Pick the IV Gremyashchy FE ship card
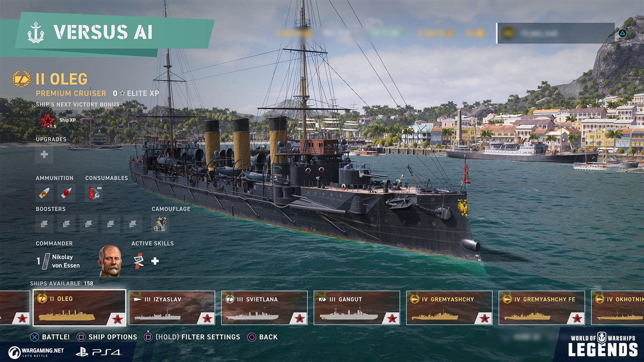Image resolution: width=644 pixels, height=362 pixels. pos(542,308)
